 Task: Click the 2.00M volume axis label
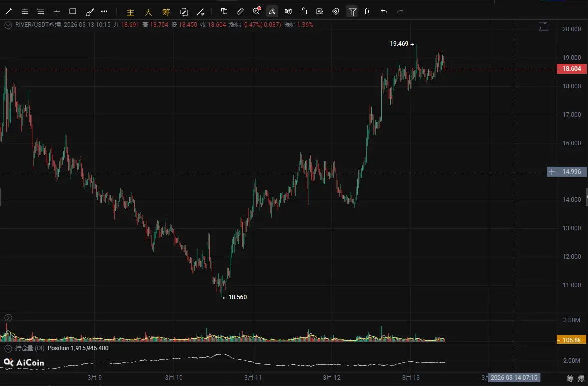572,320
